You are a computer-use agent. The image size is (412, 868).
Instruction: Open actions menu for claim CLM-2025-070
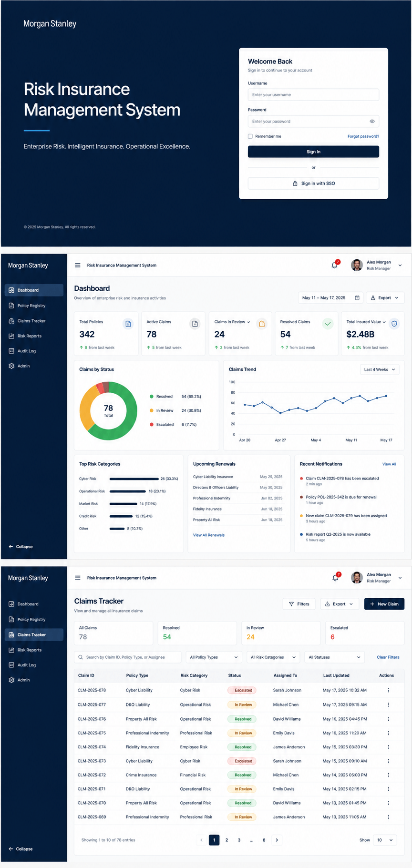click(x=389, y=803)
